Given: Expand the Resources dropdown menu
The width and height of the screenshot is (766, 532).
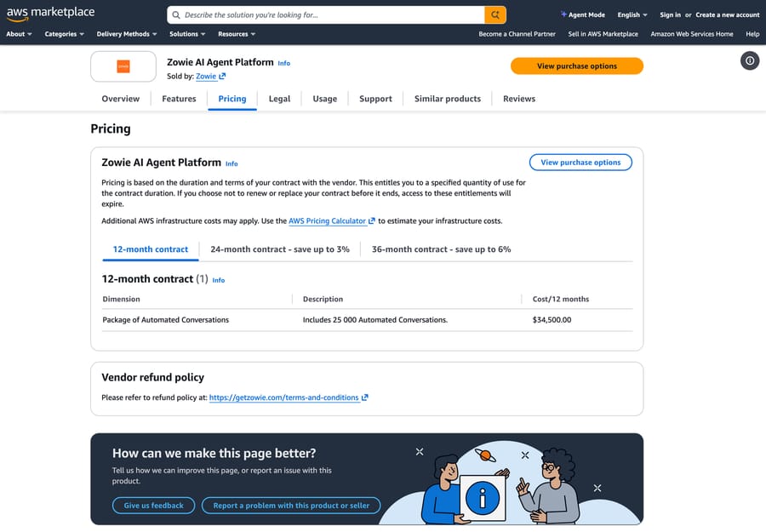Looking at the screenshot, I should pos(237,34).
